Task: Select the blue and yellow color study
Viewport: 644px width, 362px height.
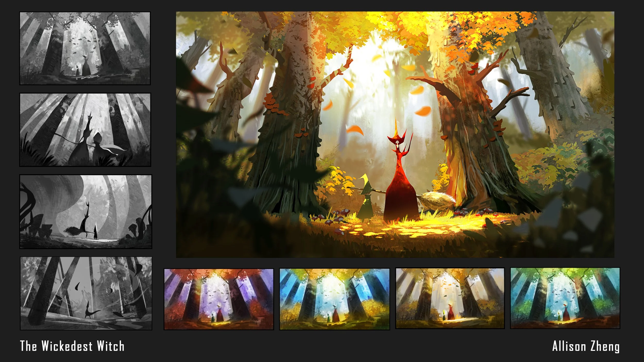Action: click(334, 299)
